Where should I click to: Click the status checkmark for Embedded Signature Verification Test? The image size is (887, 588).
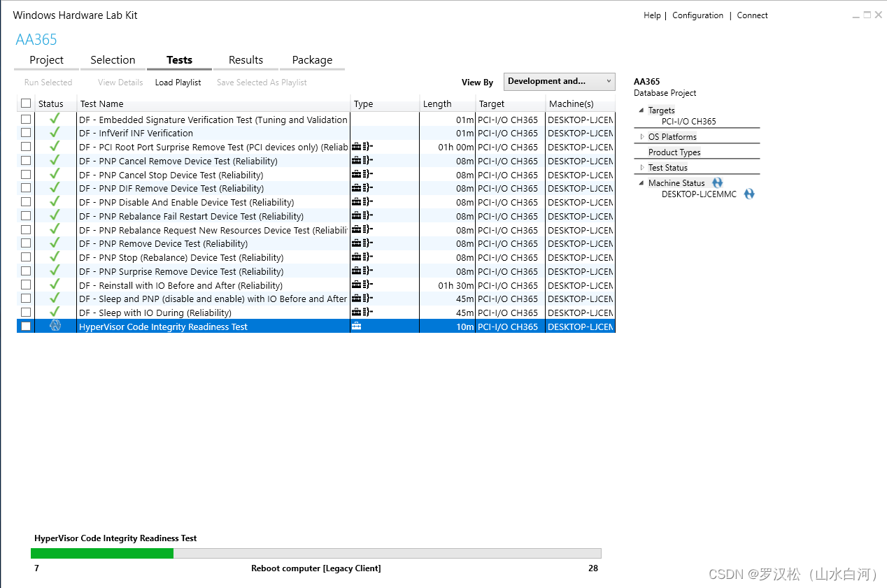tap(55, 119)
